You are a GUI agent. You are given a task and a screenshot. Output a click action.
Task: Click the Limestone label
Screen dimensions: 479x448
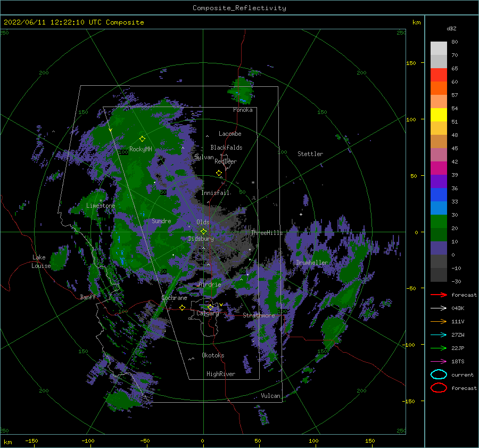click(101, 206)
